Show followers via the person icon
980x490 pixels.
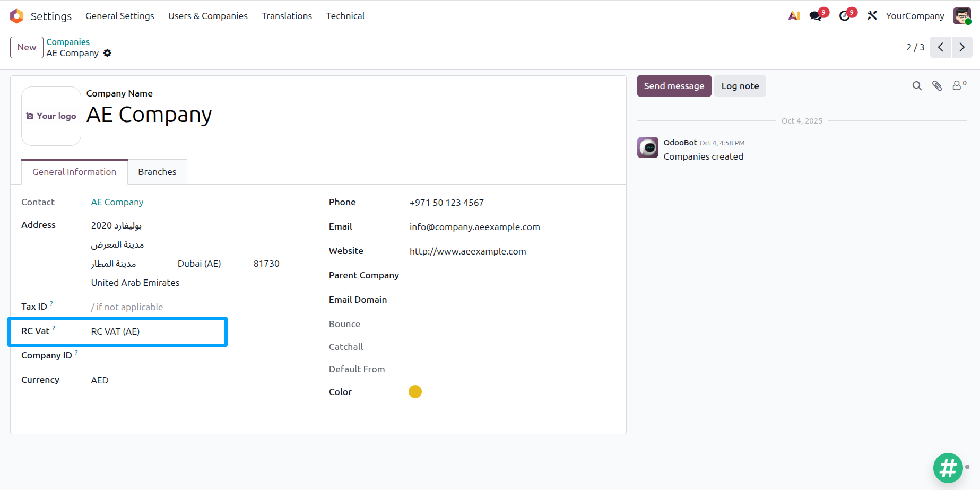coord(959,85)
